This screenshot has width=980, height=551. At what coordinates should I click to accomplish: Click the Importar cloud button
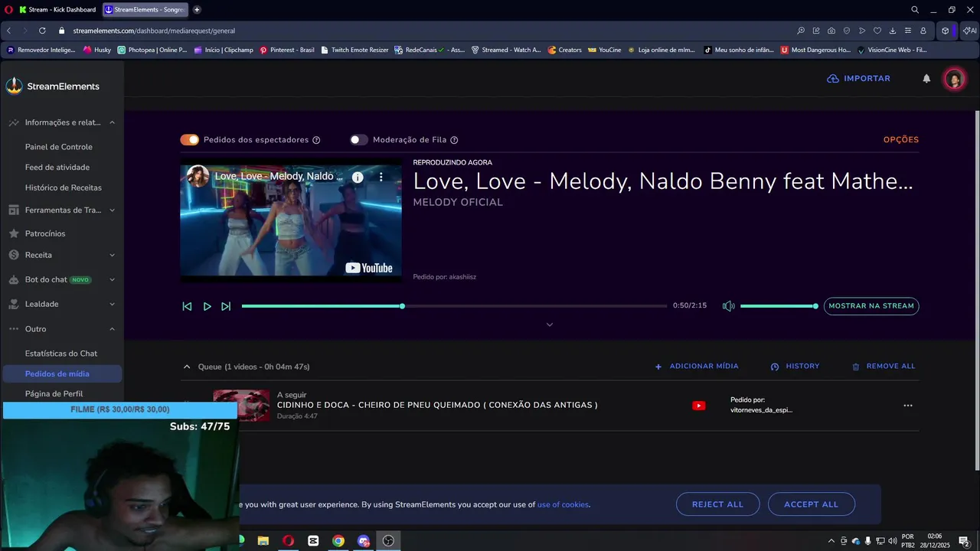pos(858,79)
